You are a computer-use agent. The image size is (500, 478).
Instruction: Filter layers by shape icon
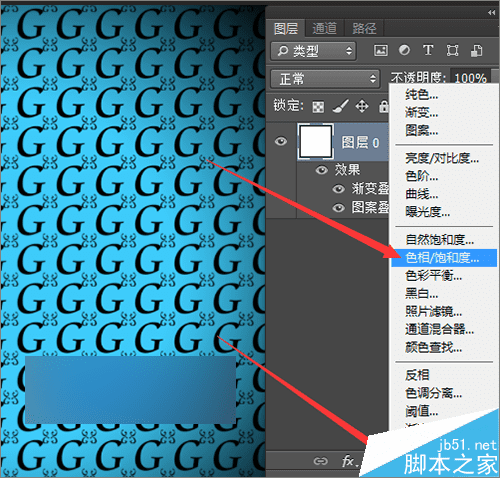452,50
